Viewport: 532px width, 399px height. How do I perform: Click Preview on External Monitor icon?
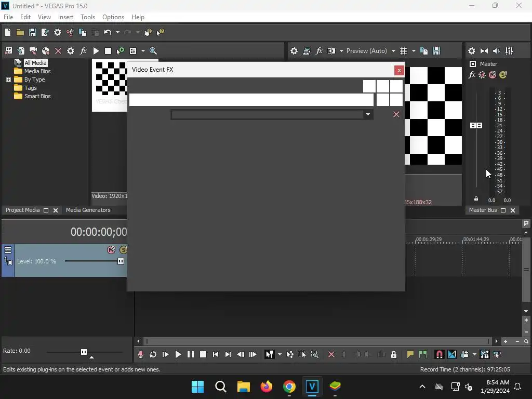tap(307, 51)
